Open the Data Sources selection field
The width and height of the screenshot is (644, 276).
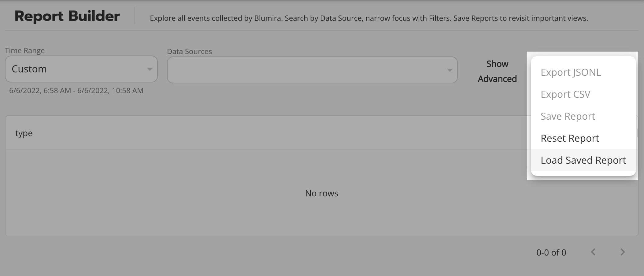pos(306,70)
